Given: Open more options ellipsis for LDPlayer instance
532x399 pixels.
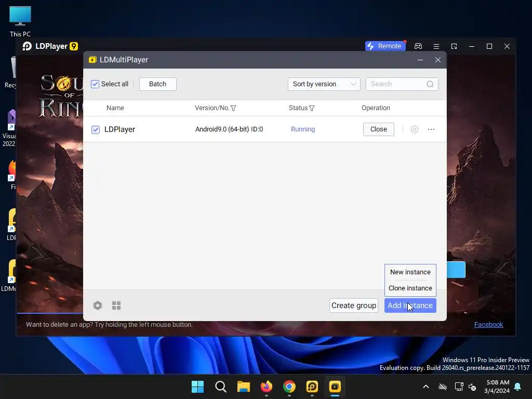Looking at the screenshot, I should 431,129.
